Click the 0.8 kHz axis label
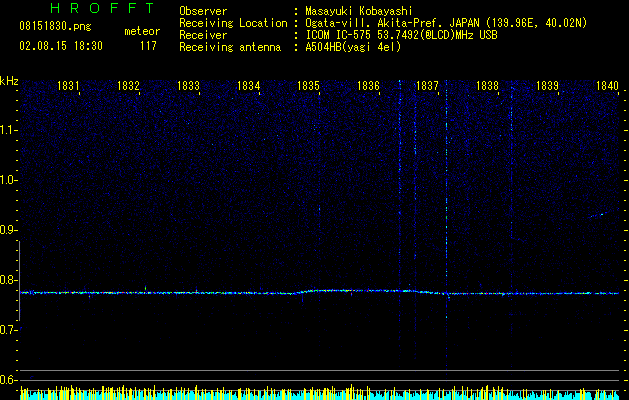The width and height of the screenshot is (629, 400). 7,280
